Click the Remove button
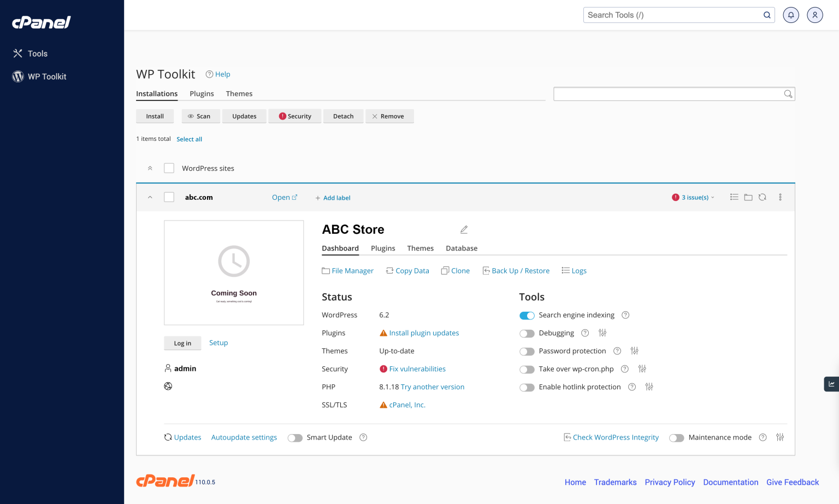The width and height of the screenshot is (839, 504). pos(389,116)
